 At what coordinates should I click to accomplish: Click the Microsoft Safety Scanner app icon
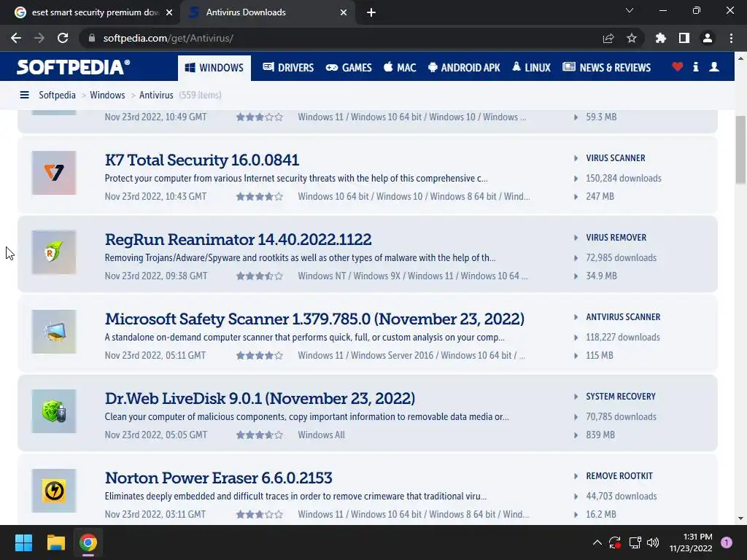click(x=54, y=332)
